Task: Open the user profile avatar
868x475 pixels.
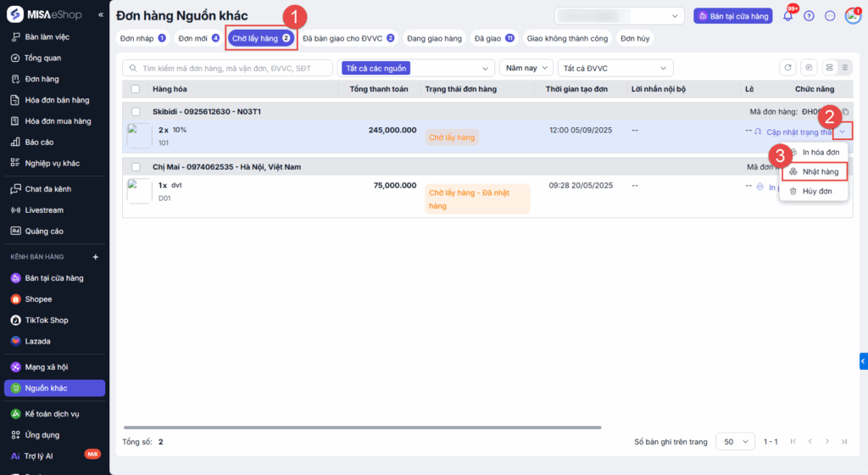Action: (852, 16)
